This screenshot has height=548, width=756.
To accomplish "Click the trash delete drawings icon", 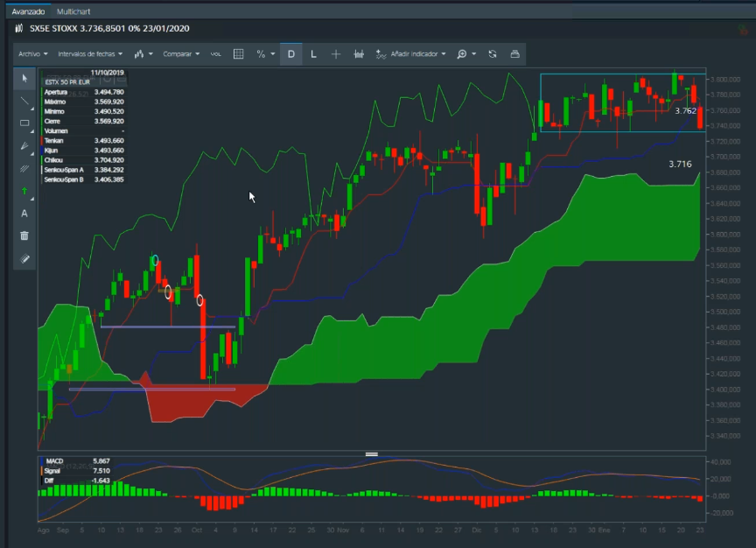I will [x=24, y=236].
